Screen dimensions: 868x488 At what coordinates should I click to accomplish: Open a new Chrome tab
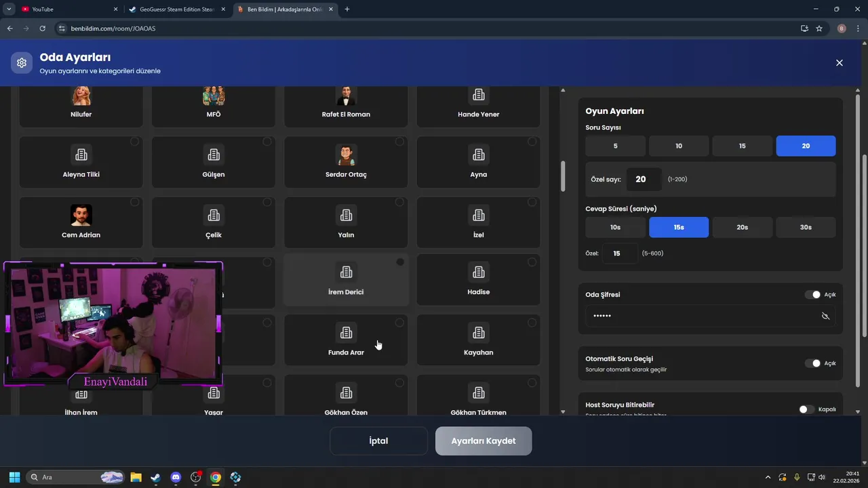[x=347, y=9]
